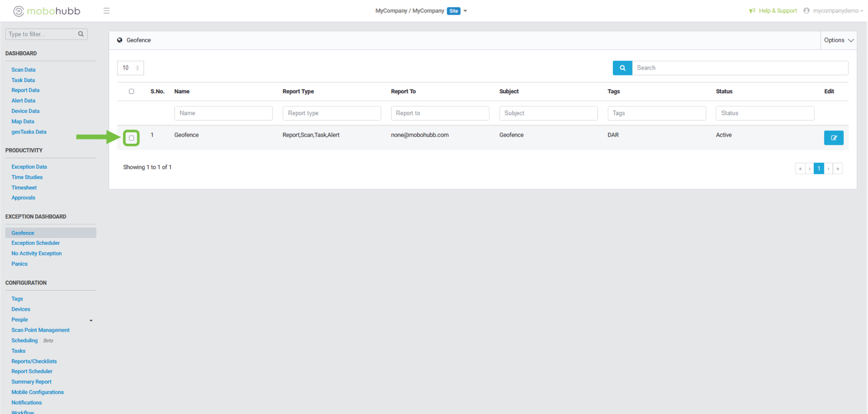Select page 1 in pagination
This screenshot has height=414, width=868.
click(x=819, y=169)
